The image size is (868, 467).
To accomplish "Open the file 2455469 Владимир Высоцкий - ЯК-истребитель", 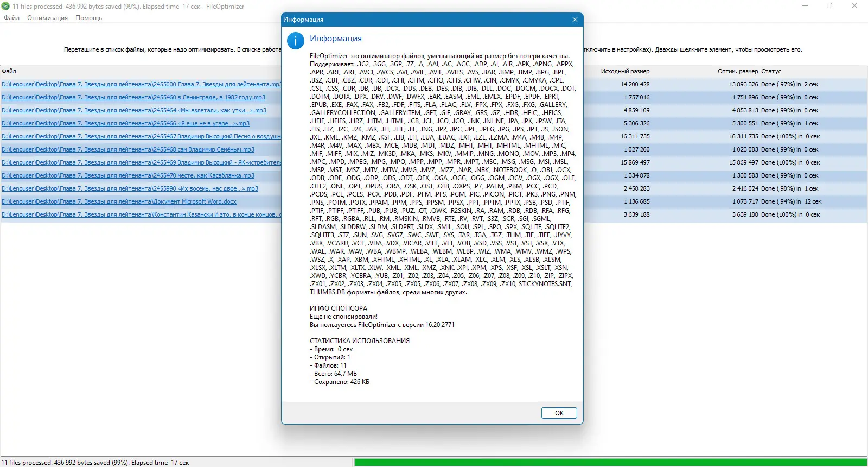I will [142, 162].
